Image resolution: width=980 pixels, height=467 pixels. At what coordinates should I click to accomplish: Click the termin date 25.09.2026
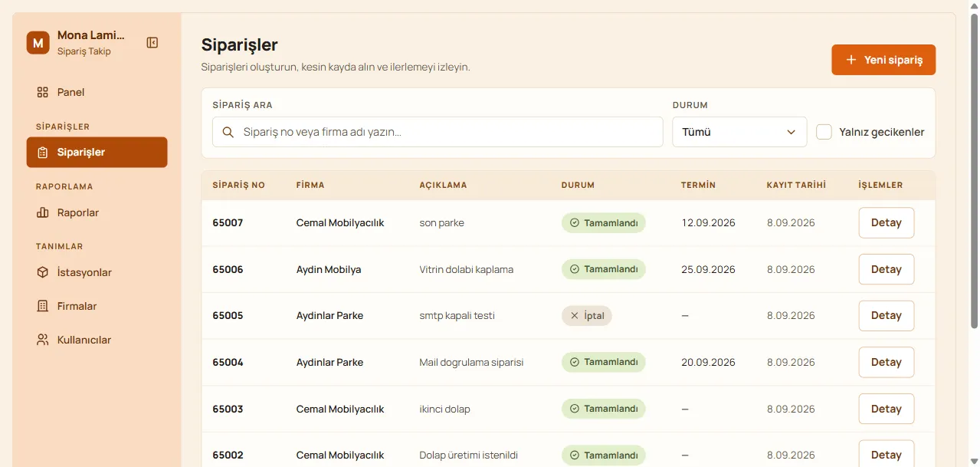click(708, 269)
